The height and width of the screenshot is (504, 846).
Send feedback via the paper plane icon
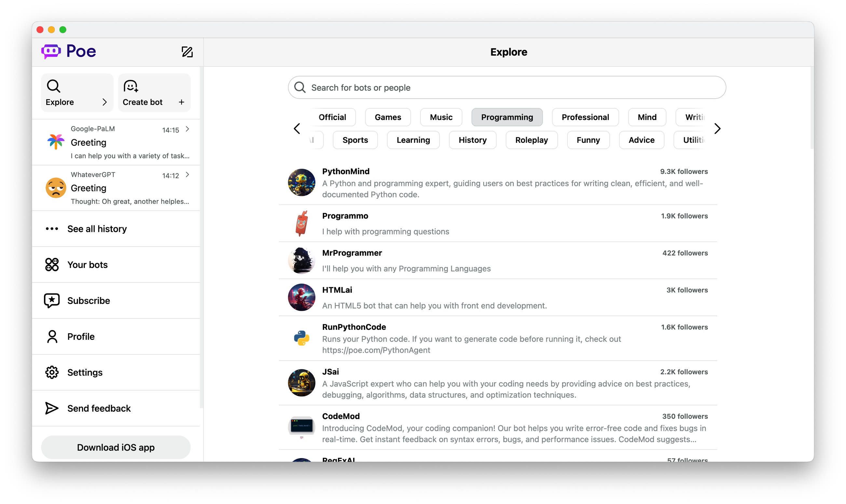[52, 408]
